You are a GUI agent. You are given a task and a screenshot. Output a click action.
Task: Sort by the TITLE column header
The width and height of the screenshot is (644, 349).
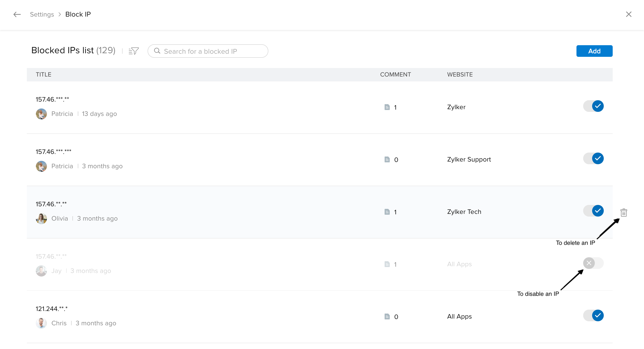coord(44,74)
